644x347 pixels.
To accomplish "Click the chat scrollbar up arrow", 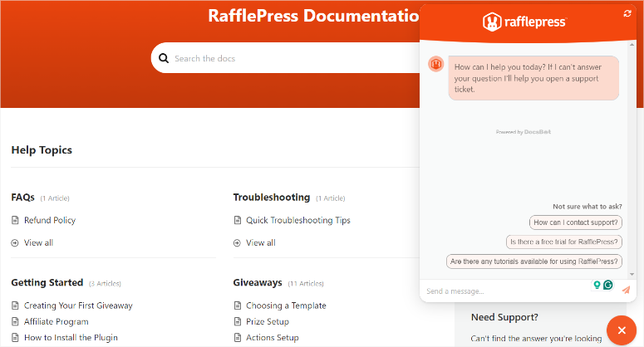I will coord(632,44).
